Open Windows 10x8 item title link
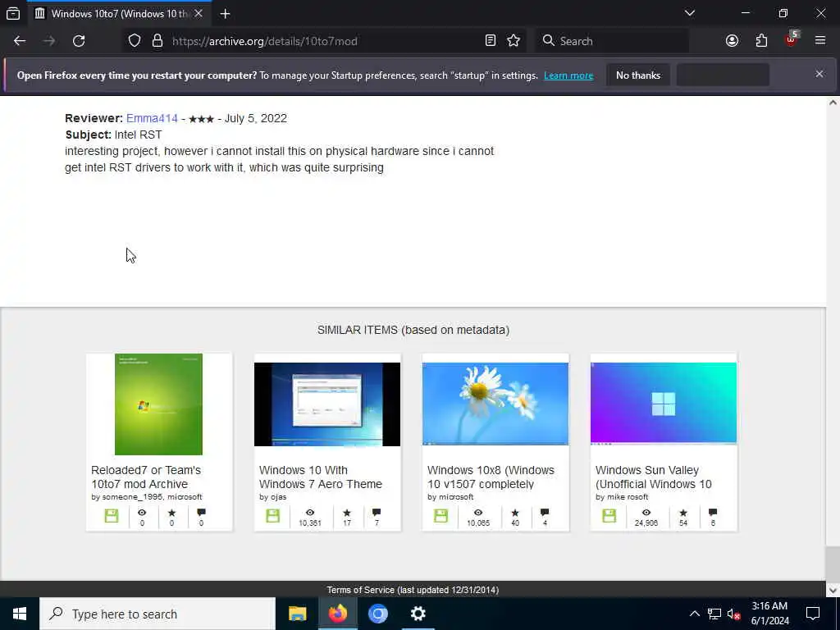Viewport: 840px width, 630px height. tap(491, 477)
